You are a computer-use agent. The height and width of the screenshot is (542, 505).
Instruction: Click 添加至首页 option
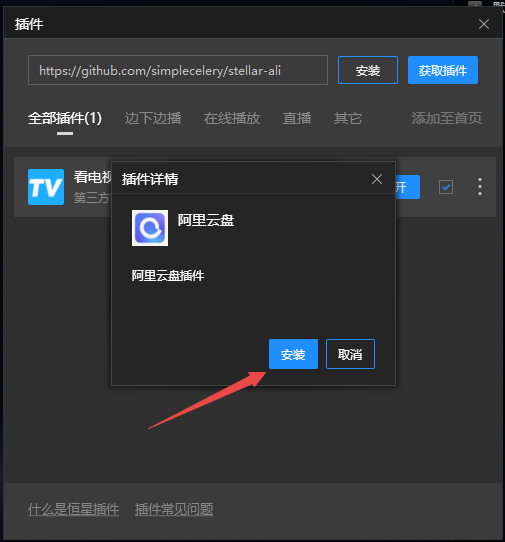[x=447, y=118]
